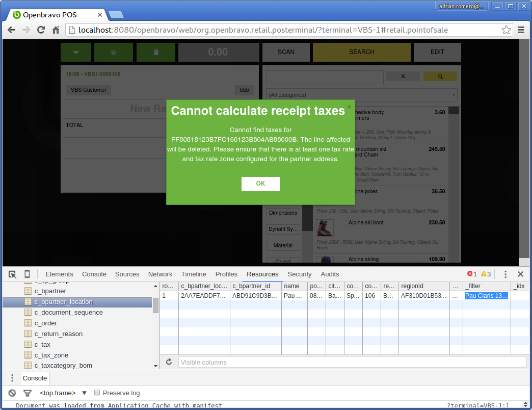532x410 pixels.
Task: Open a new browser tab
Action: point(116,15)
